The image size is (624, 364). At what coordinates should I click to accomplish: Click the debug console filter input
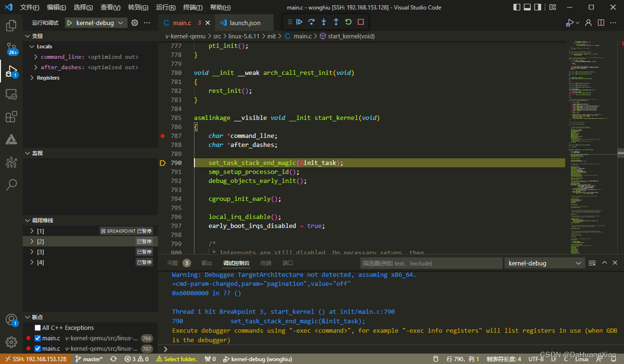[431, 263]
